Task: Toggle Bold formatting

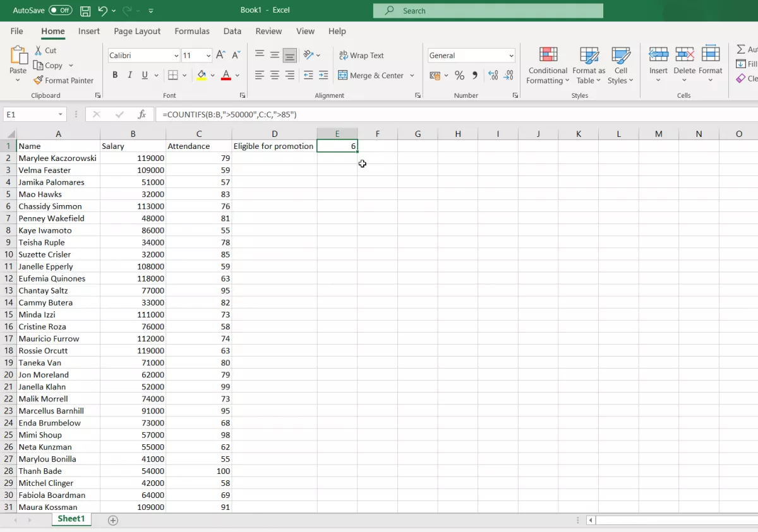Action: click(115, 75)
